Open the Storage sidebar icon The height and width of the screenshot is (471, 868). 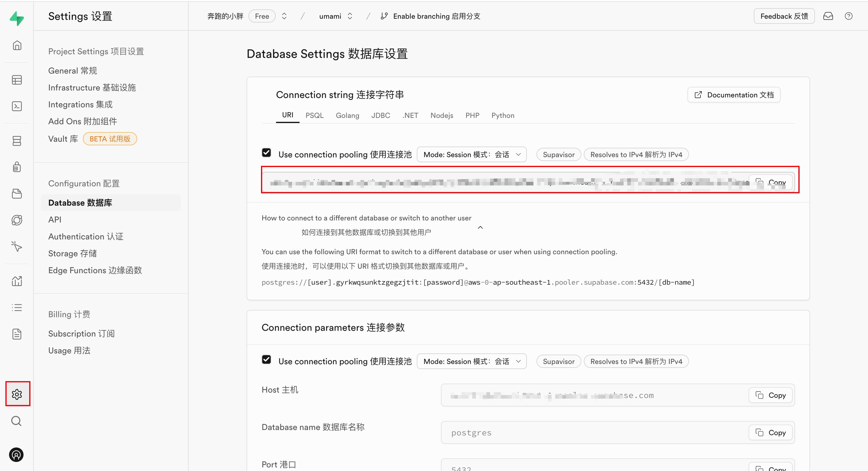pos(17,194)
